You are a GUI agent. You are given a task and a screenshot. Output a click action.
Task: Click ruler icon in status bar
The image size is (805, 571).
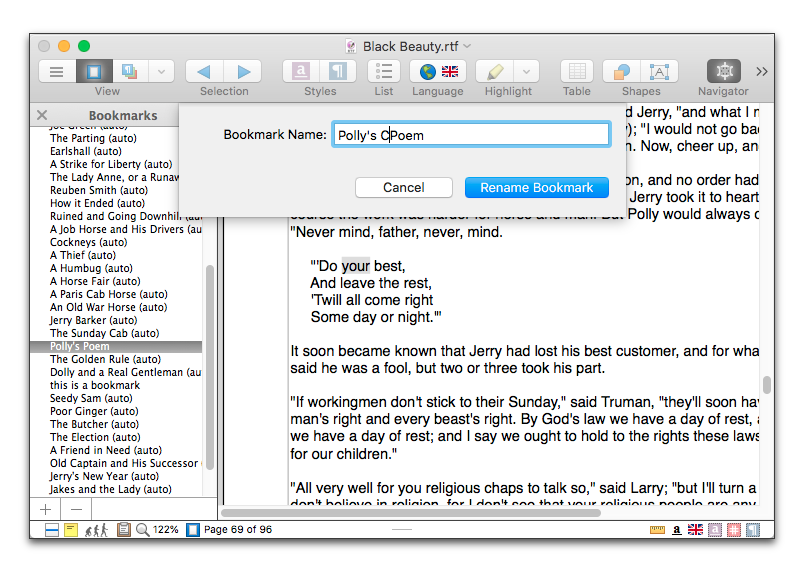[657, 529]
